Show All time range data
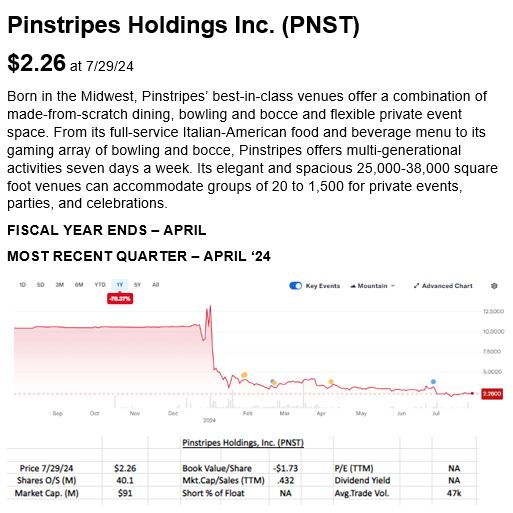513x513 pixels. (x=156, y=285)
